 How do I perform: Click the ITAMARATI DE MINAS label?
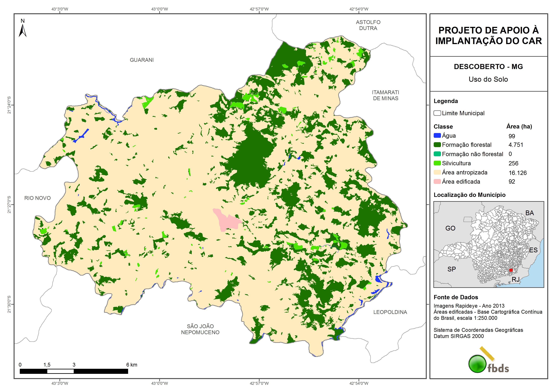tap(385, 95)
